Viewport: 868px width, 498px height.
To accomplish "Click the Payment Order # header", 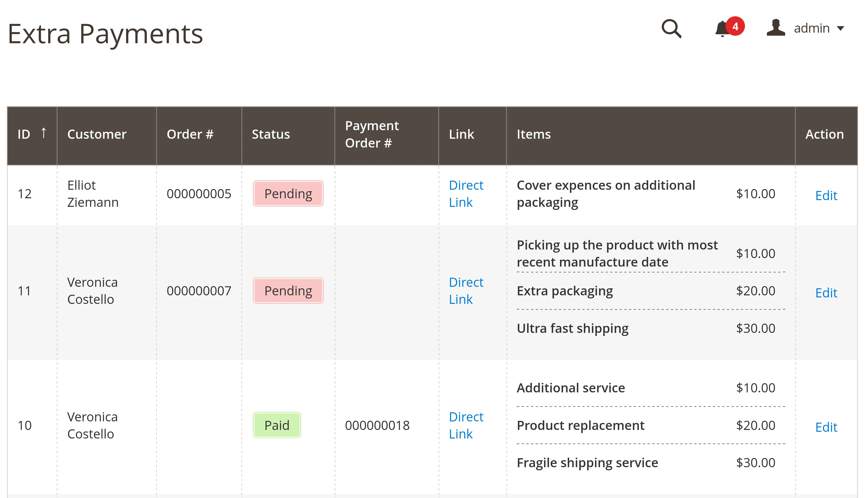I will click(x=372, y=134).
